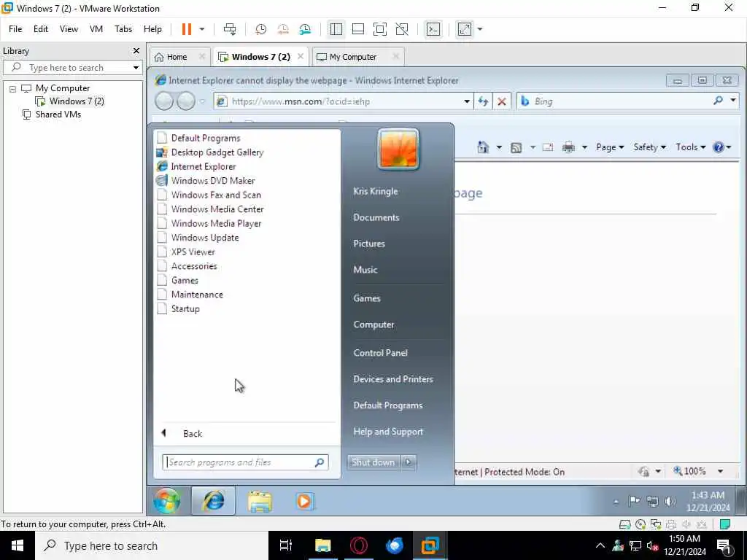The image size is (747, 560).
Task: Open the IE address bar dropdown arrow
Action: 467,101
